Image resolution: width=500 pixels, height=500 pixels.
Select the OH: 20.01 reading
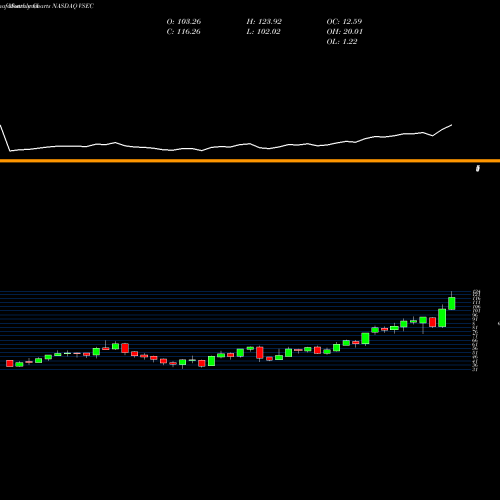point(344,32)
